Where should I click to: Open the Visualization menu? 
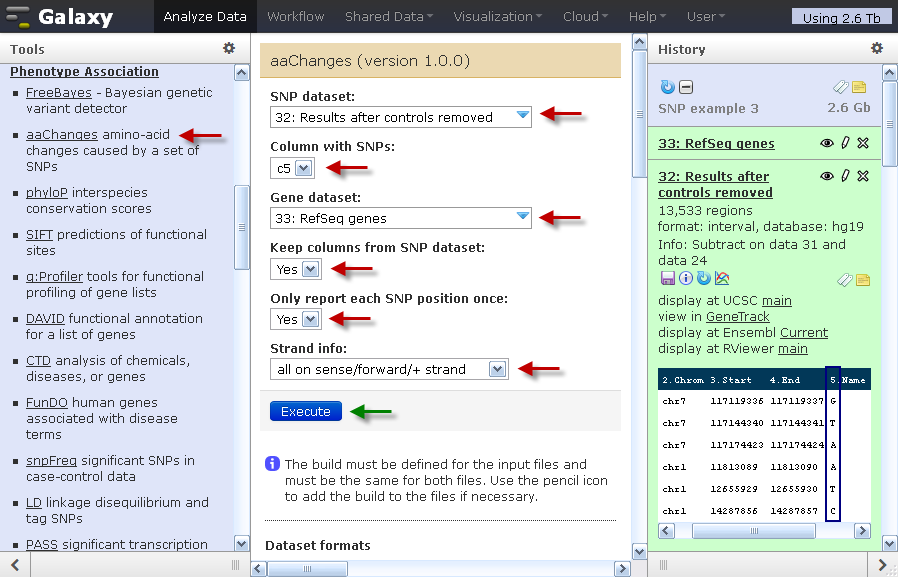tap(497, 17)
